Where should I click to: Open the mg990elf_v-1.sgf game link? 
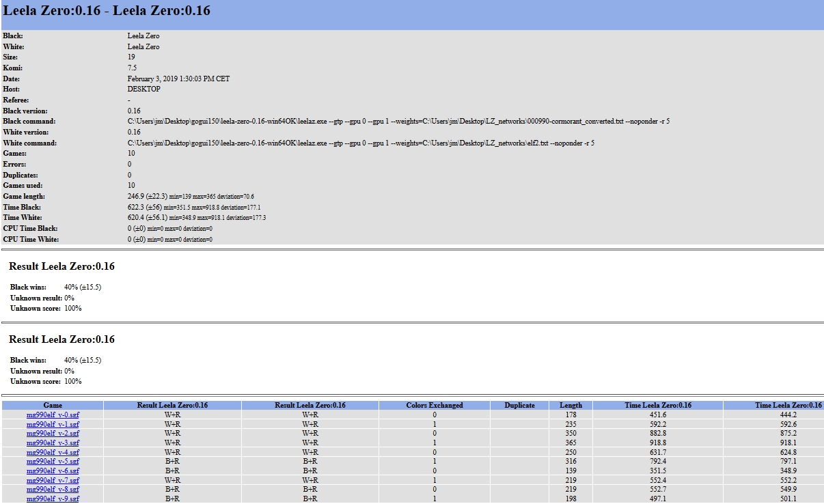[x=53, y=424]
